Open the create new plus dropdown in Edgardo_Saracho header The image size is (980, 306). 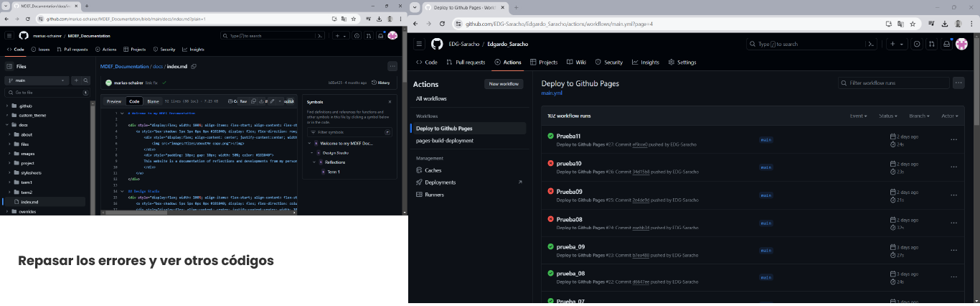897,44
